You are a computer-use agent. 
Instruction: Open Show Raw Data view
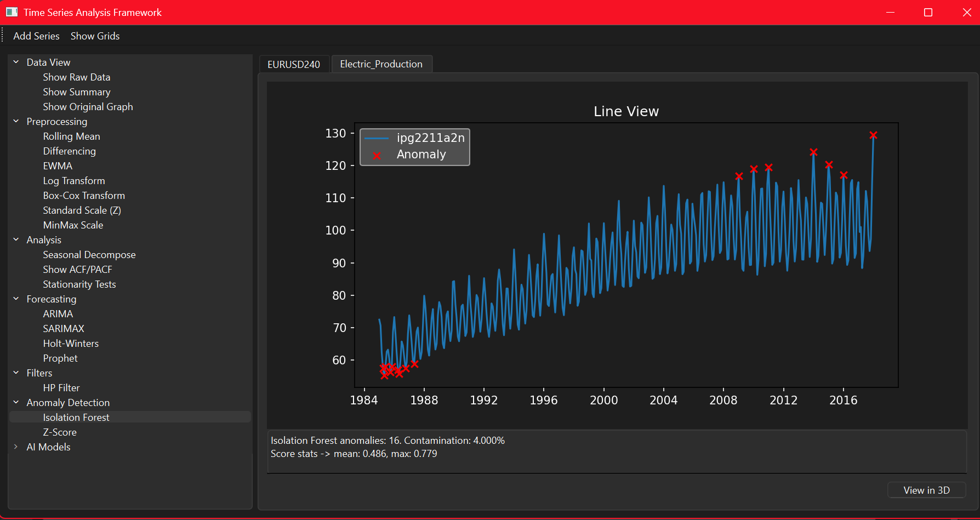coord(76,77)
